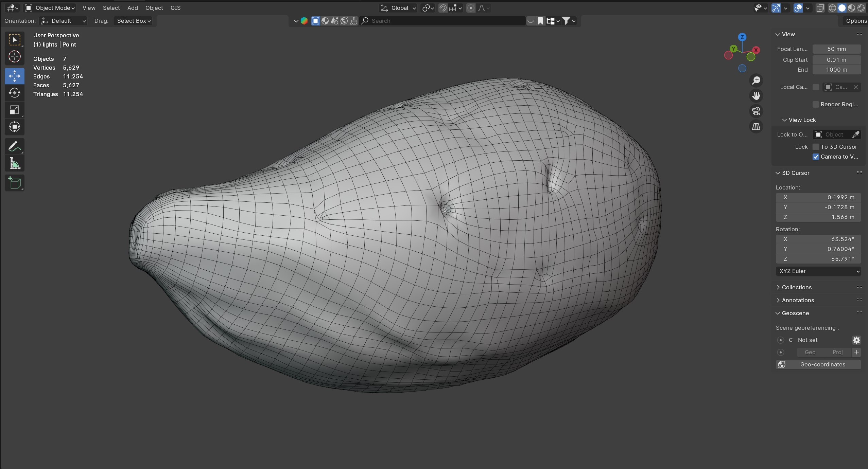Toggle camera view with camera icon
This screenshot has height=469, width=868.
756,111
